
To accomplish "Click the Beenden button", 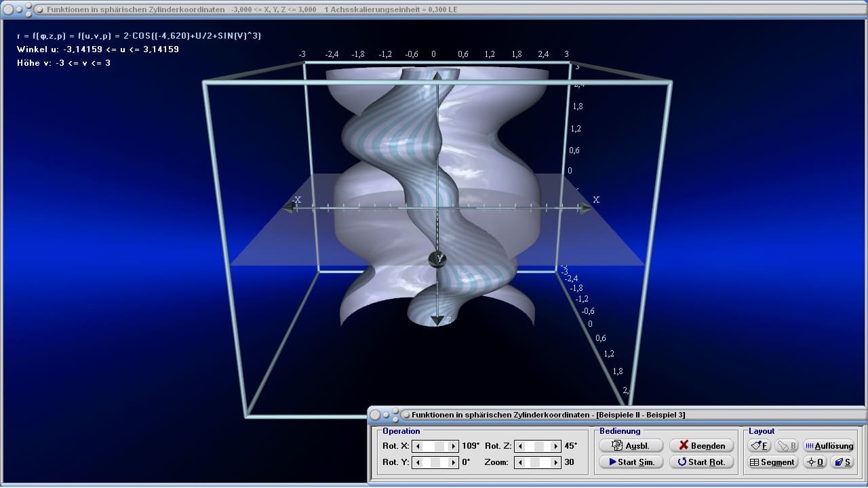I will tap(701, 445).
